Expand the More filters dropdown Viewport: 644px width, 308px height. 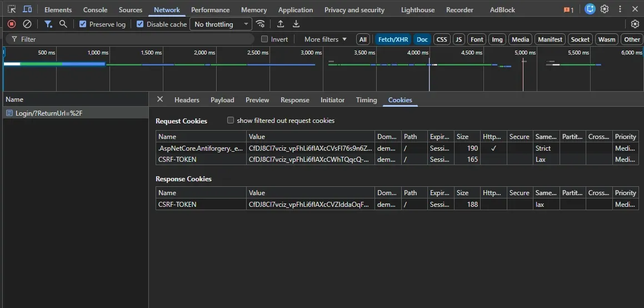point(325,39)
